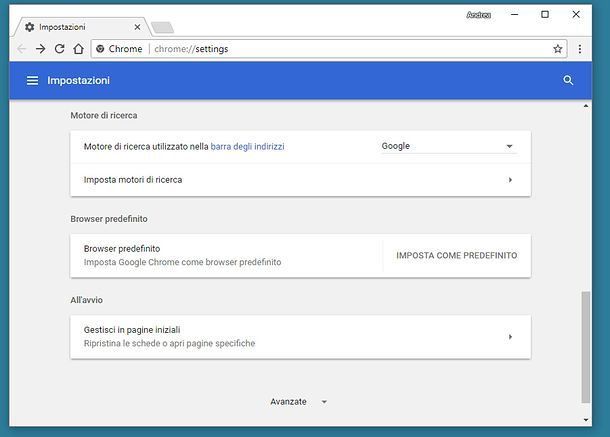
Task: Maximize the Chrome window
Action: click(545, 14)
